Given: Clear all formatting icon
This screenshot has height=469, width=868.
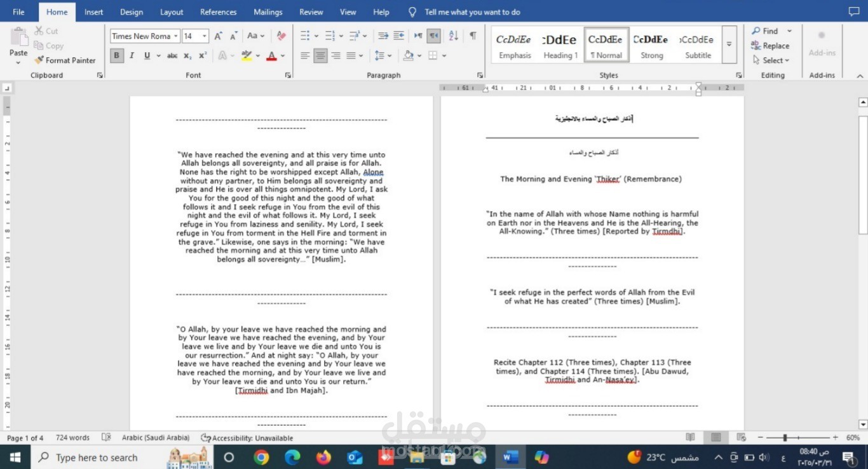Looking at the screenshot, I should click(x=281, y=36).
